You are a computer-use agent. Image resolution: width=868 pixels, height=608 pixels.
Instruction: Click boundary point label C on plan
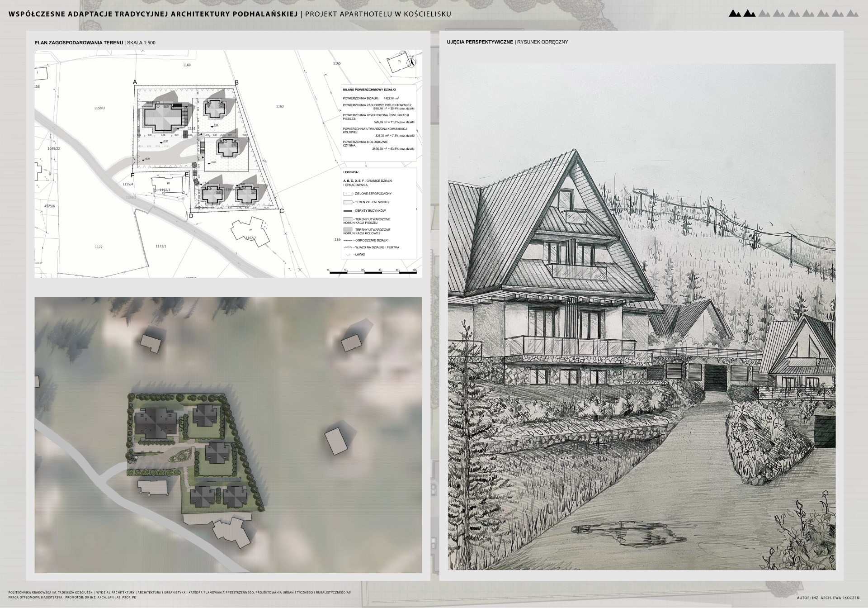pos(282,211)
